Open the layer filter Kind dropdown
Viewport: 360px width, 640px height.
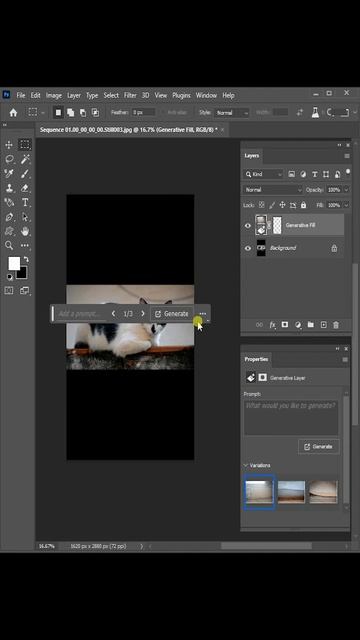263,174
